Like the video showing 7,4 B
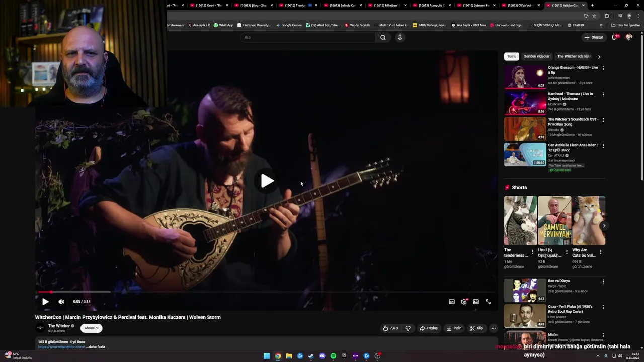Screen dimensions: 644x362 pyautogui.click(x=390, y=328)
